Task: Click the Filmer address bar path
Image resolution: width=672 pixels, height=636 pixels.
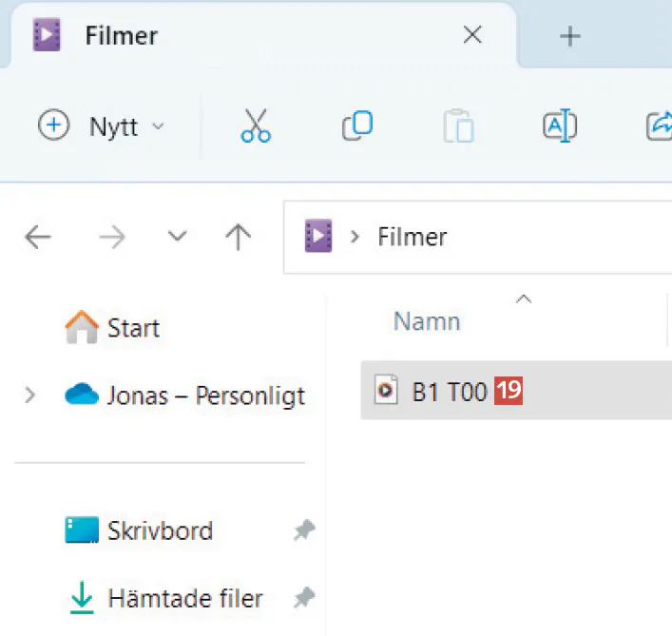Action: coord(412,236)
